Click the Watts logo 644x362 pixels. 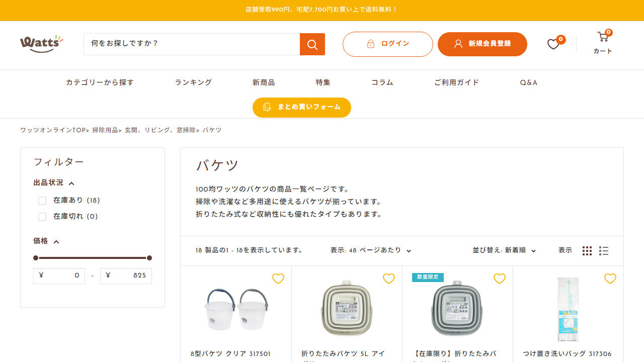[42, 44]
